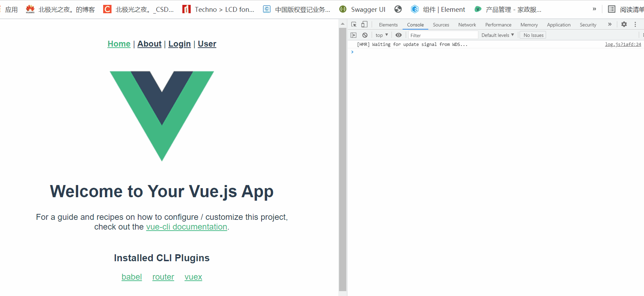
Task: Switch to the Performance tab
Action: coord(498,25)
